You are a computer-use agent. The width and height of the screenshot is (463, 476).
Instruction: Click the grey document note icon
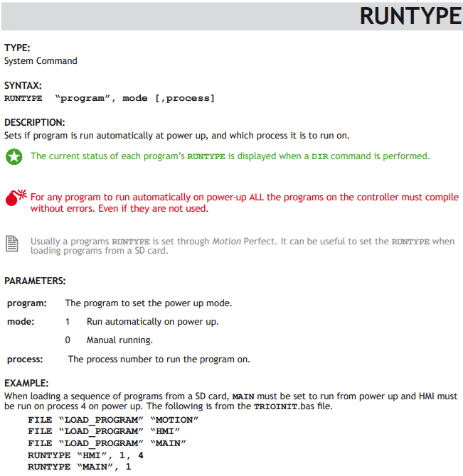click(12, 244)
